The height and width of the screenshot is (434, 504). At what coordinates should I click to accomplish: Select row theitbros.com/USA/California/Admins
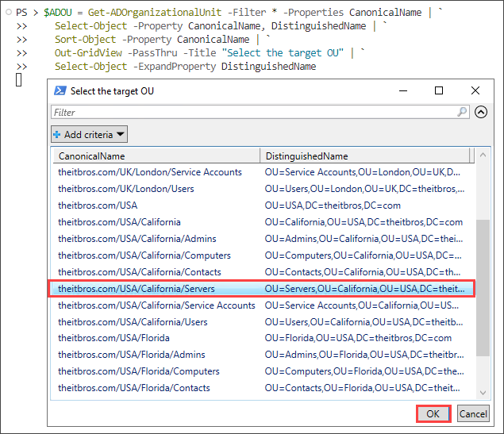coord(264,239)
